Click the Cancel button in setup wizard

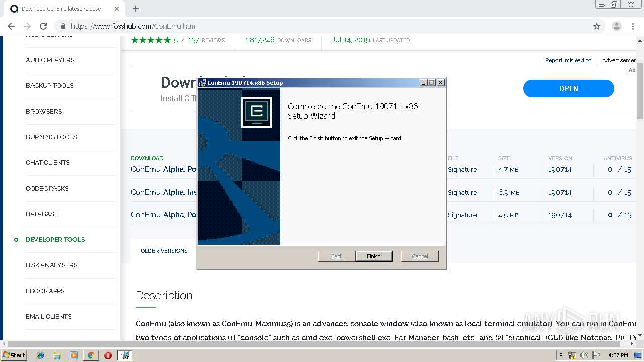[420, 256]
